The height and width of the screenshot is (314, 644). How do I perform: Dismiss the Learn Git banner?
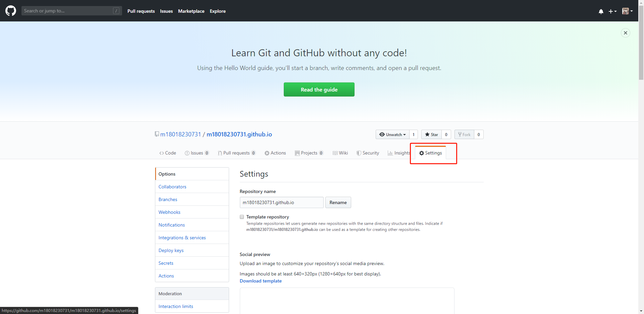(x=625, y=33)
